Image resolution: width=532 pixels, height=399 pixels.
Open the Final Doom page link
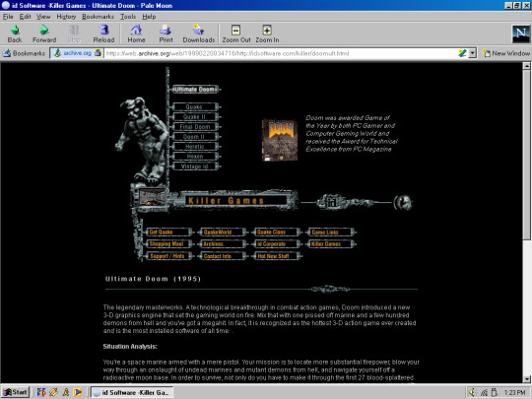click(x=195, y=127)
